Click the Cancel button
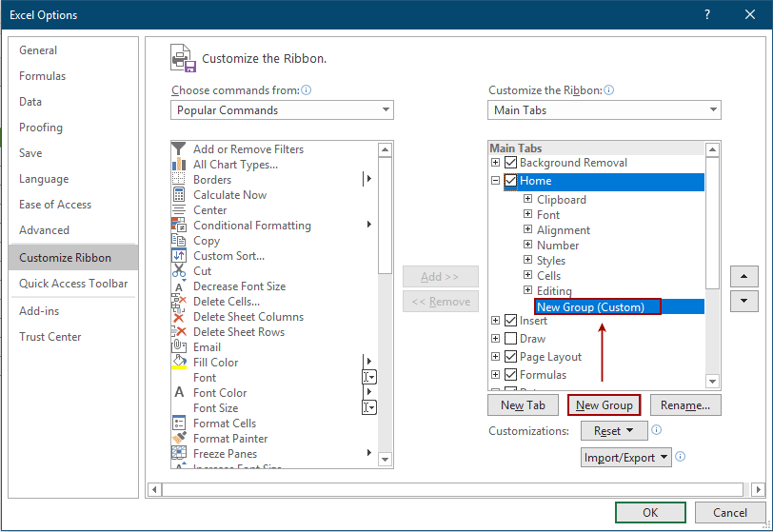Screen dimensions: 773x532 tap(730, 513)
